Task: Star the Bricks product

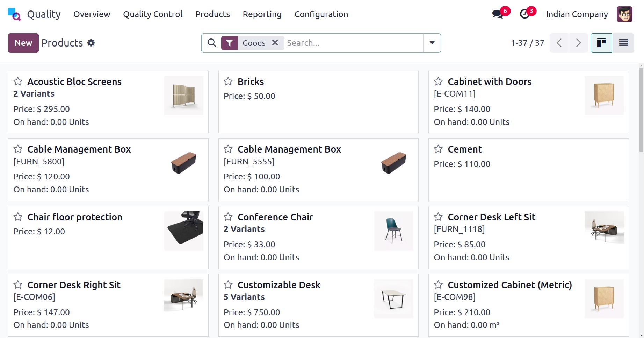Action: coord(228,82)
